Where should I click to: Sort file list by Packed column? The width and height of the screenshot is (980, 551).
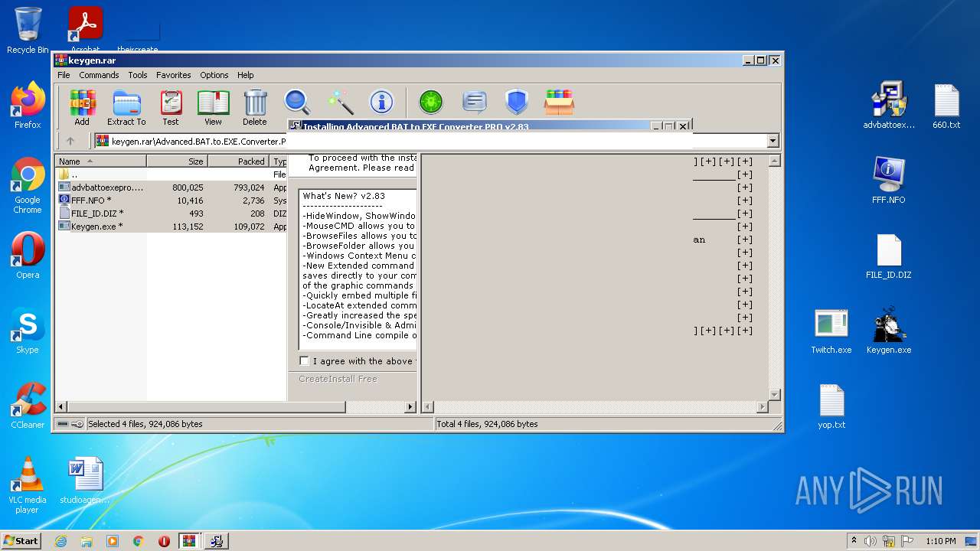coord(238,161)
